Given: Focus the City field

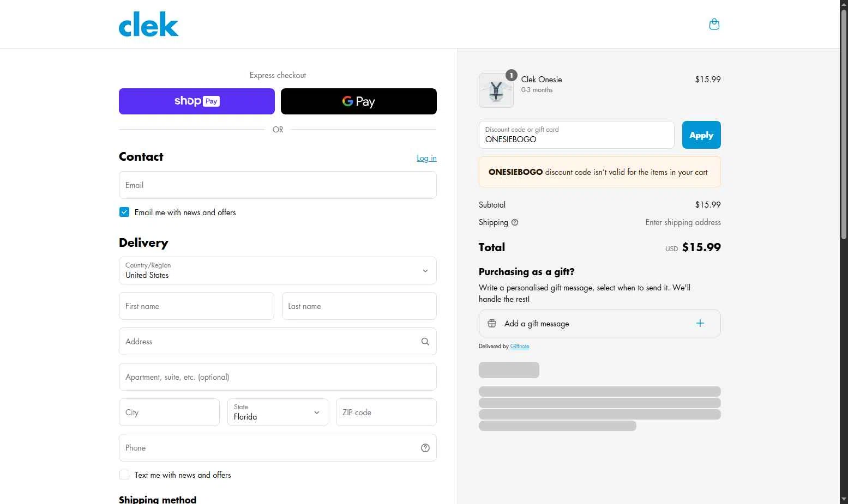Looking at the screenshot, I should tap(169, 412).
